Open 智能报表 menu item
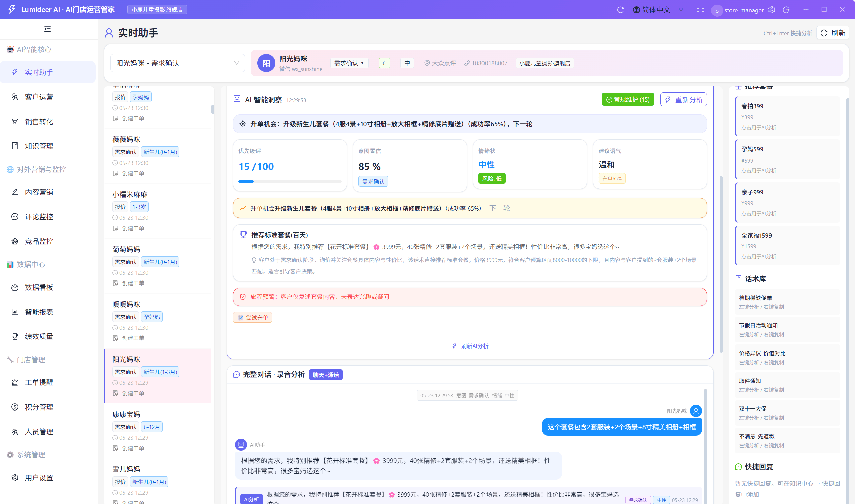Screen dimensions: 855x504 (x=48, y=312)
